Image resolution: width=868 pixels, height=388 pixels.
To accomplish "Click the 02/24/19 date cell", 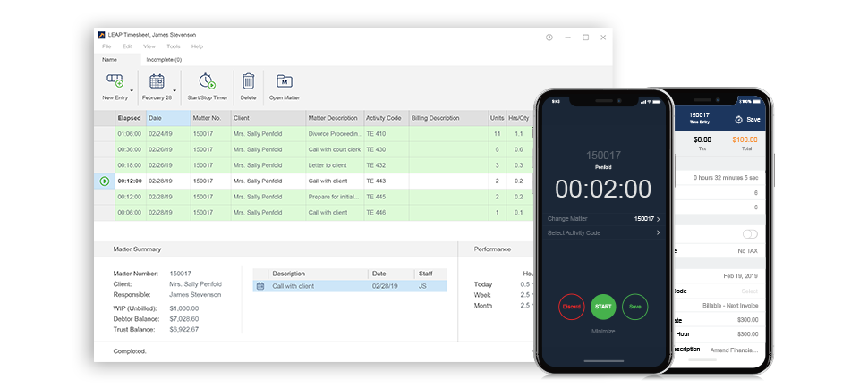I will point(168,134).
